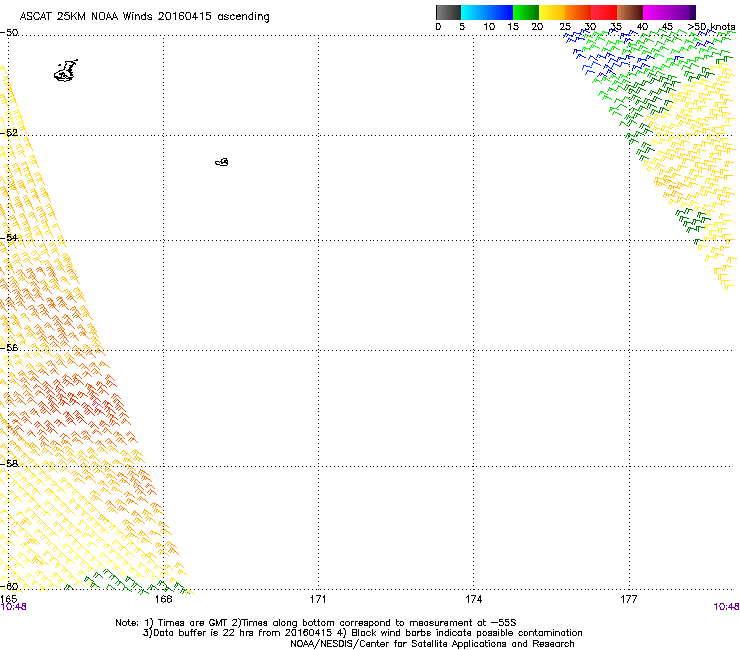
Task: Click the '0' label under the color scale
Action: 438,27
